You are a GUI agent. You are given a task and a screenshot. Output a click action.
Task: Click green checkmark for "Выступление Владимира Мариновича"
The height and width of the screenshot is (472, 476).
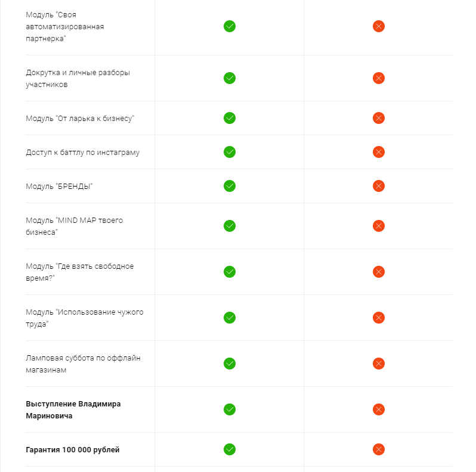[229, 409]
